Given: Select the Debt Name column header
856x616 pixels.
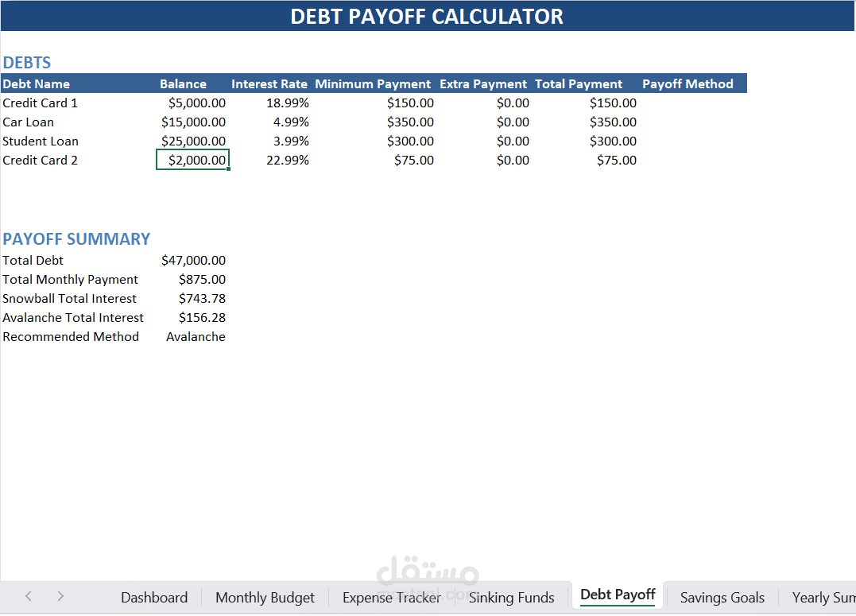Looking at the screenshot, I should [x=37, y=84].
